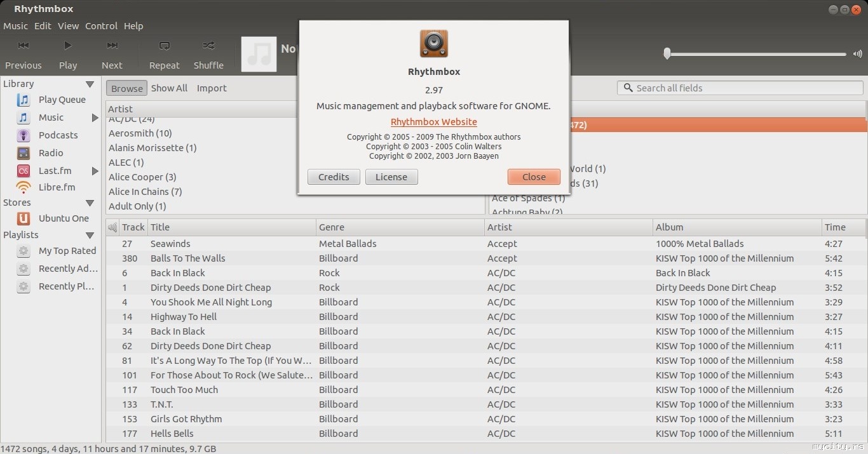This screenshot has width=868, height=454.
Task: Open the Help menu
Action: click(x=133, y=26)
